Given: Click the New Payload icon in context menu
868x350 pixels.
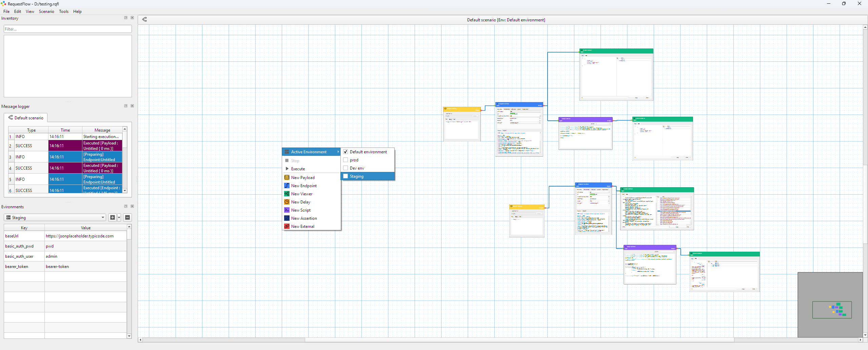Looking at the screenshot, I should coord(287,177).
